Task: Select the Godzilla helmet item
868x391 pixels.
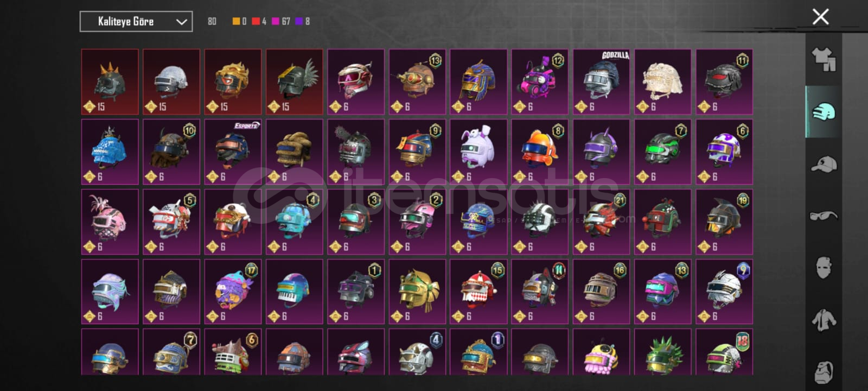Action: click(x=601, y=82)
